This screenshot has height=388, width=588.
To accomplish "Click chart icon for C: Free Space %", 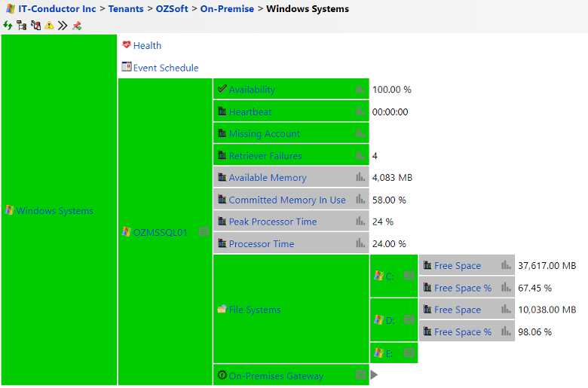I will (x=506, y=288).
